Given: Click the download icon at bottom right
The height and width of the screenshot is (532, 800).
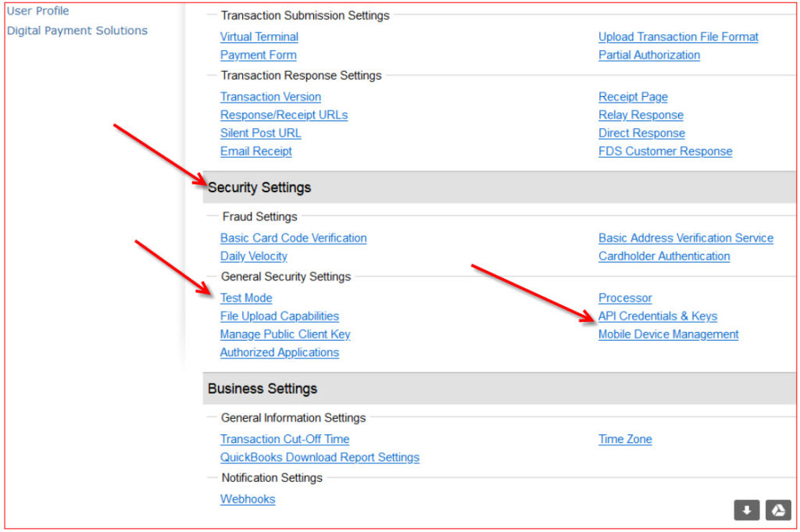Looking at the screenshot, I should [x=746, y=510].
